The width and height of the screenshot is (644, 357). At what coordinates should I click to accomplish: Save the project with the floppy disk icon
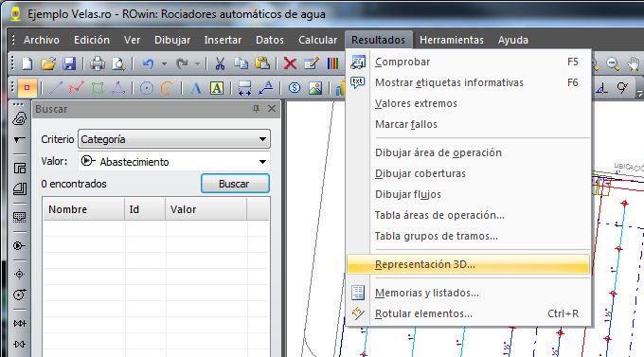(69, 63)
